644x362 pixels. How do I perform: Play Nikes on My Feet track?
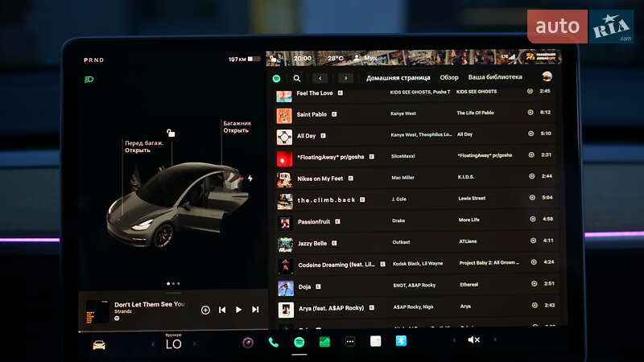pos(415,178)
